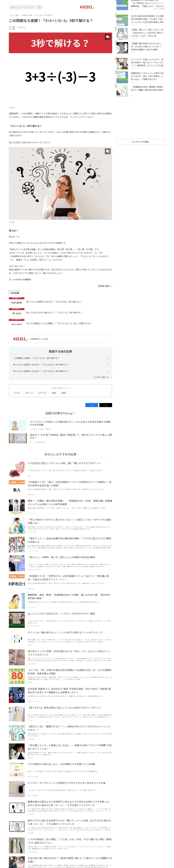Select the #マイナス keyword tag
The width and height of the screenshot is (174, 868).
43,393
